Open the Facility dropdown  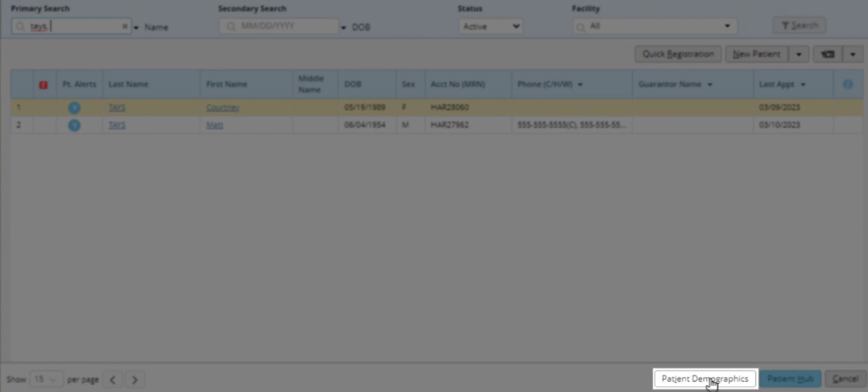tap(655, 27)
